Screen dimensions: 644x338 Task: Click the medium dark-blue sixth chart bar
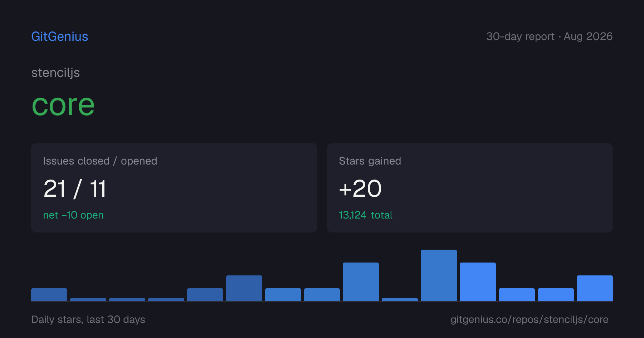[244, 288]
